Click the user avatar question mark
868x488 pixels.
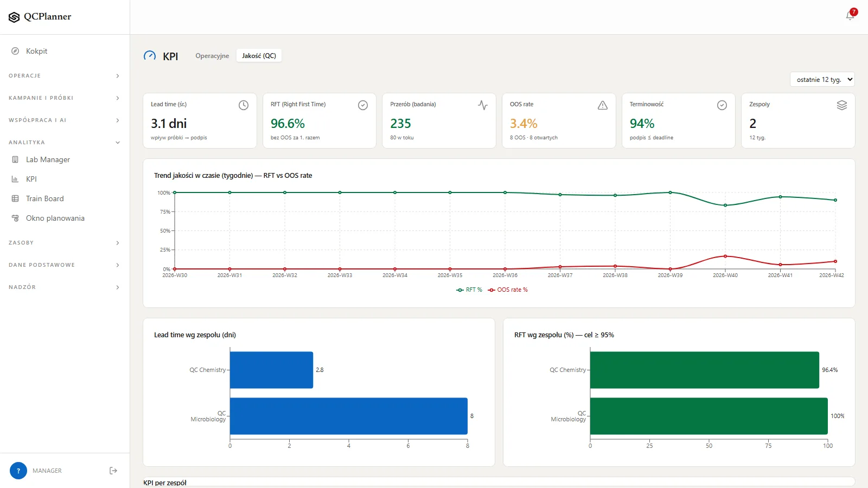click(18, 471)
